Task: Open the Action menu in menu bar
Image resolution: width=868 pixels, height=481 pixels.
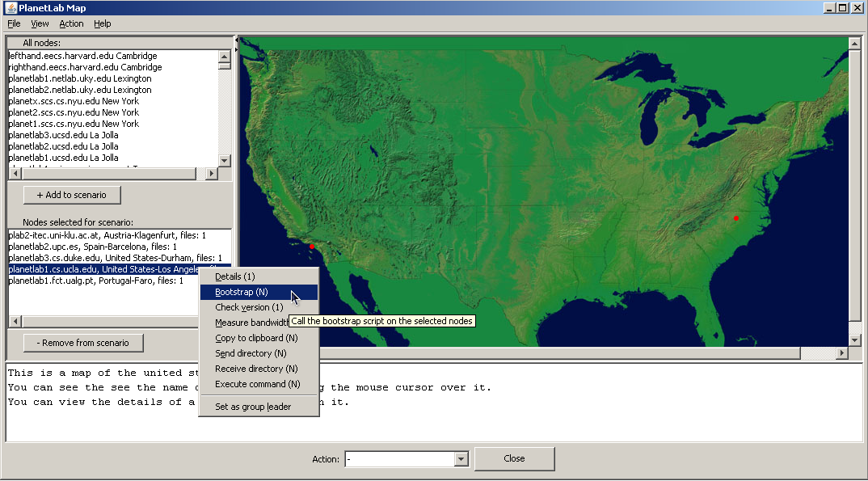Action: tap(71, 23)
